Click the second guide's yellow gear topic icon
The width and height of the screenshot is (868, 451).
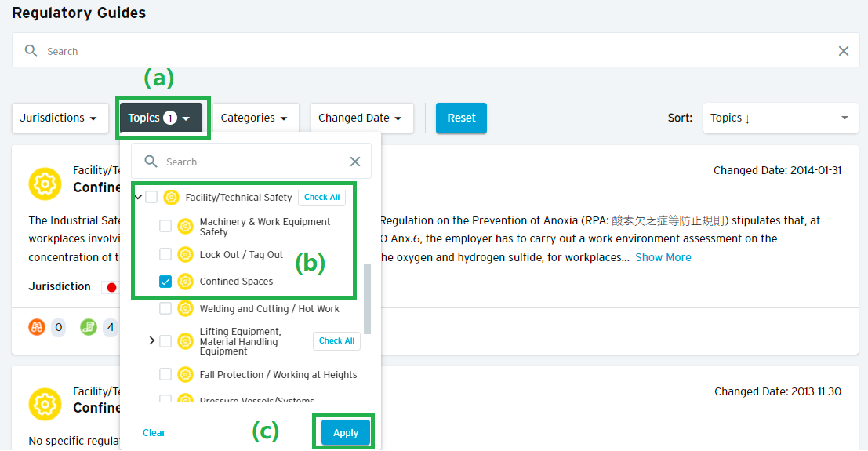pyautogui.click(x=45, y=405)
